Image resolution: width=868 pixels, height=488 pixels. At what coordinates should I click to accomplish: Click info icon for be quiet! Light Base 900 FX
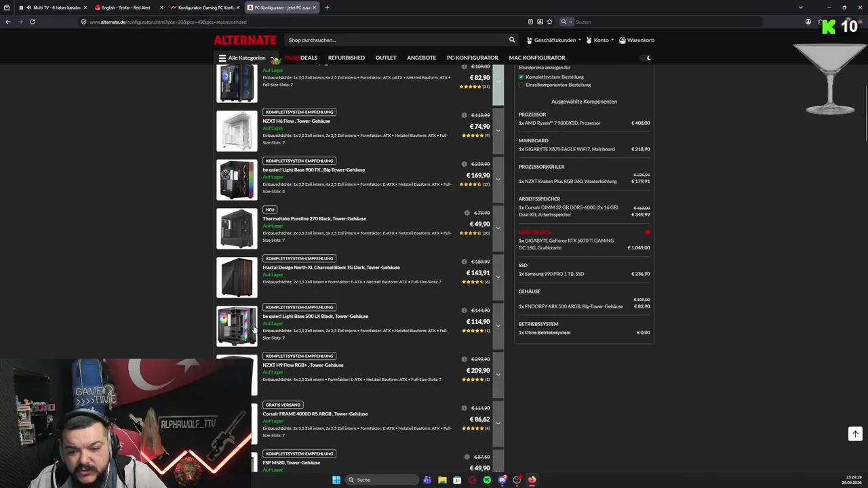pyautogui.click(x=464, y=164)
